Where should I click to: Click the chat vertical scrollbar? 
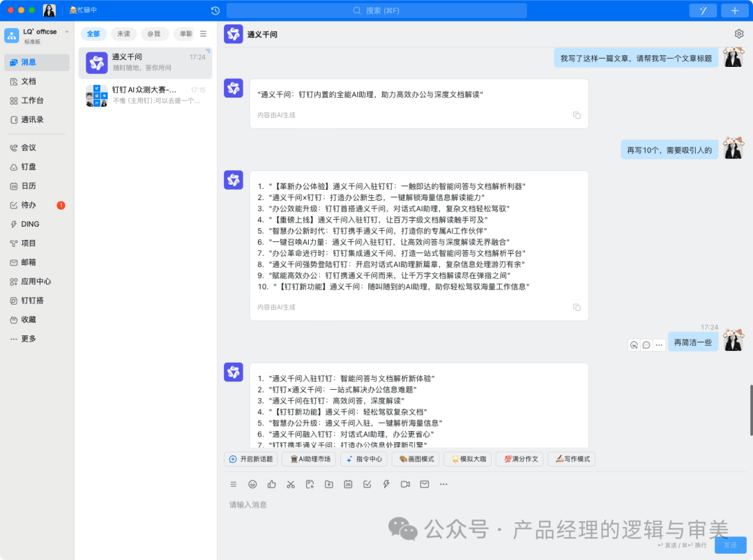pos(751,410)
